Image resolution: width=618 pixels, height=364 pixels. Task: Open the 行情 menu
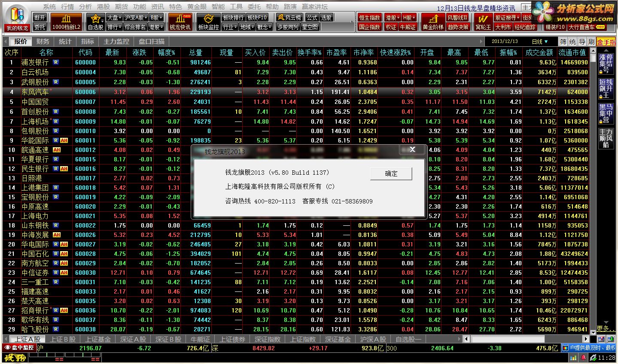67,7
